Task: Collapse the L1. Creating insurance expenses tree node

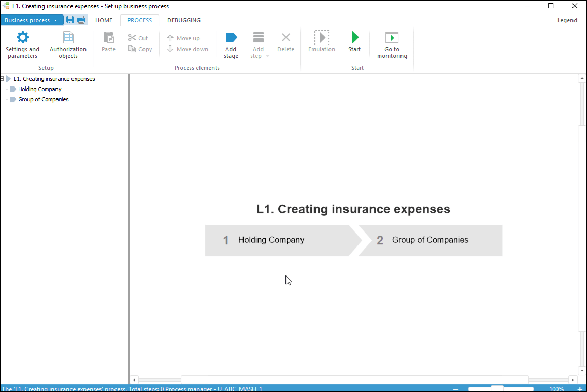Action: [x=3, y=79]
